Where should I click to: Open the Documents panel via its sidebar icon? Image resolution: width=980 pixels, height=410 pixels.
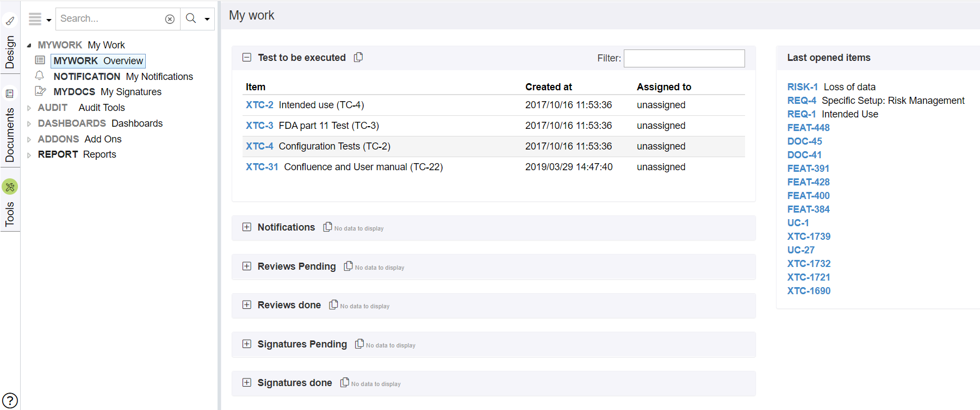pos(9,94)
